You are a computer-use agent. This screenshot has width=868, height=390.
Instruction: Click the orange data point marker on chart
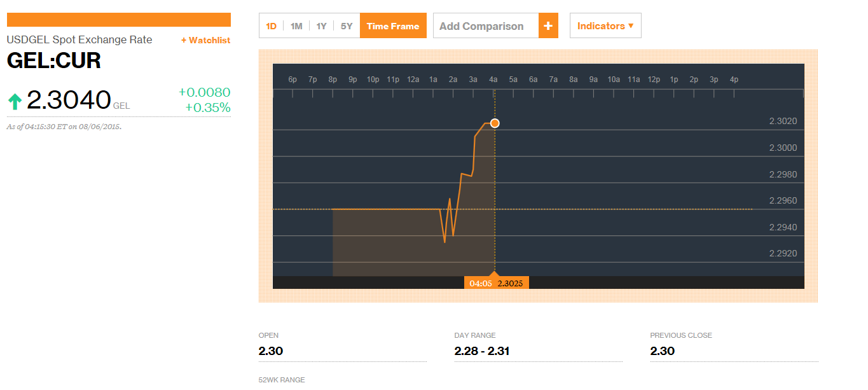pos(495,123)
